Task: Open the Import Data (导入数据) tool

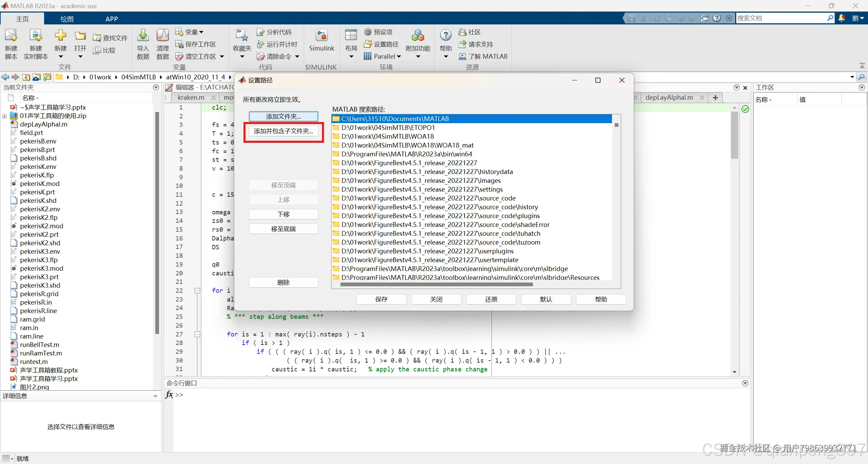Action: [x=143, y=36]
